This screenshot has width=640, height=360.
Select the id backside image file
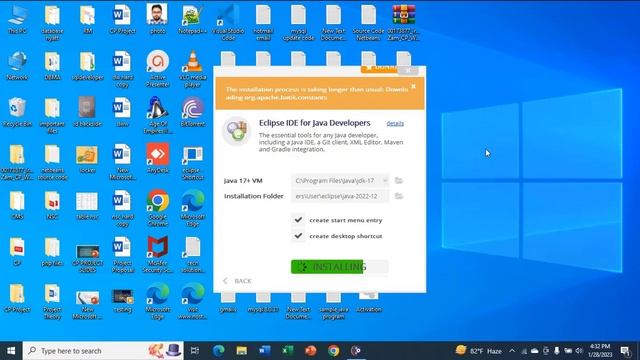tap(87, 112)
